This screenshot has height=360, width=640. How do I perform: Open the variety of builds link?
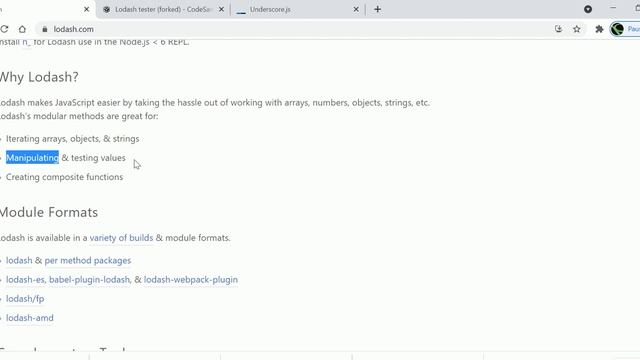(x=121, y=238)
